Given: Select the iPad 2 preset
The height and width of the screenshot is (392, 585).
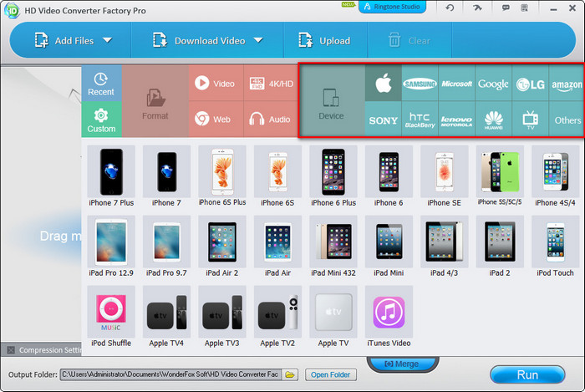Looking at the screenshot, I should [x=500, y=247].
